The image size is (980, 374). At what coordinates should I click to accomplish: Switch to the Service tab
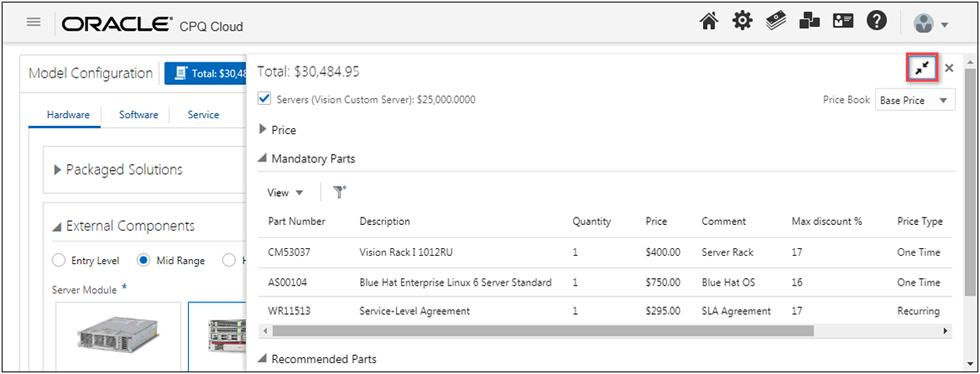(x=203, y=115)
